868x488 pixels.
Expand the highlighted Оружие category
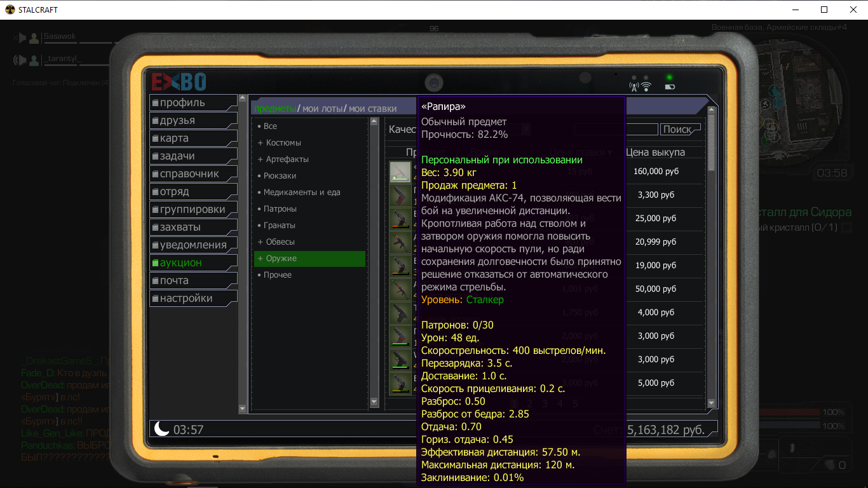(309, 259)
